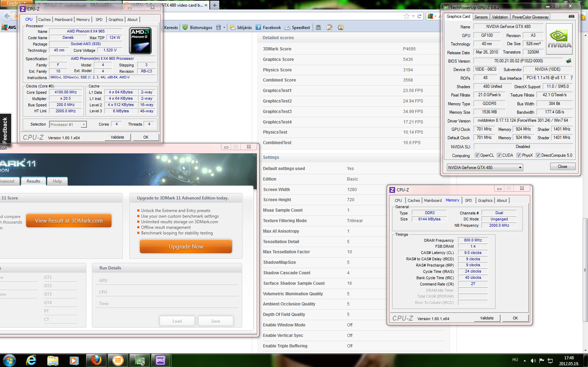Image resolution: width=588 pixels, height=367 pixels.
Task: Open the folder search icon in the AVG toolbar
Action: pos(340,27)
